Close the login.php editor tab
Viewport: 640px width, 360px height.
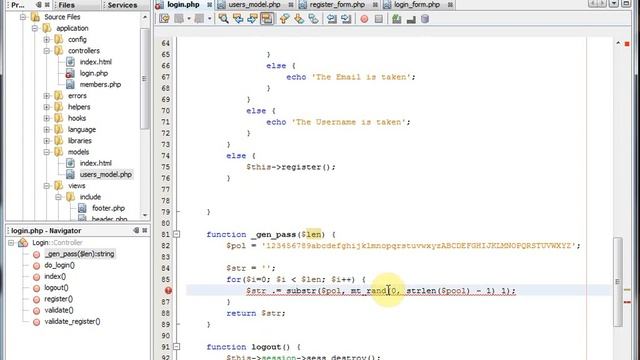[209, 5]
